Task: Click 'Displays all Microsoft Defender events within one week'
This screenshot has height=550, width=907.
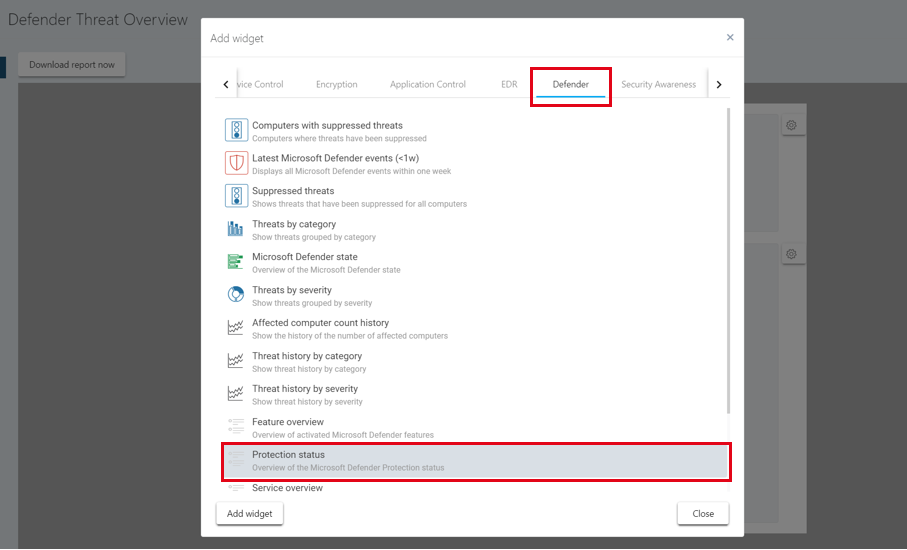Action: coord(352,171)
